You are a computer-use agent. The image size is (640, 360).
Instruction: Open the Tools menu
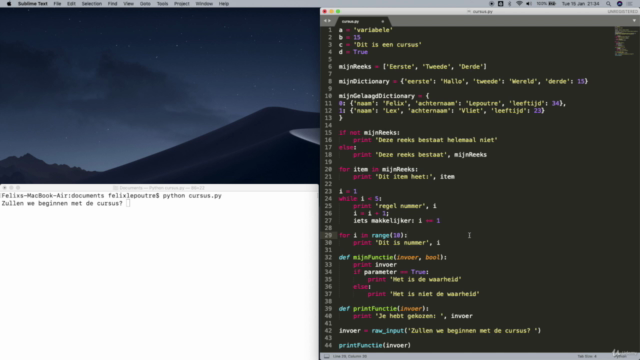162,4
